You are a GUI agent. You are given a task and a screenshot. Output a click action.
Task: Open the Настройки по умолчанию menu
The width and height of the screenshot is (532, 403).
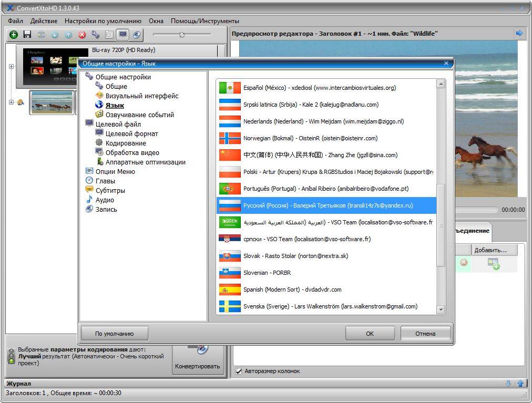103,21
